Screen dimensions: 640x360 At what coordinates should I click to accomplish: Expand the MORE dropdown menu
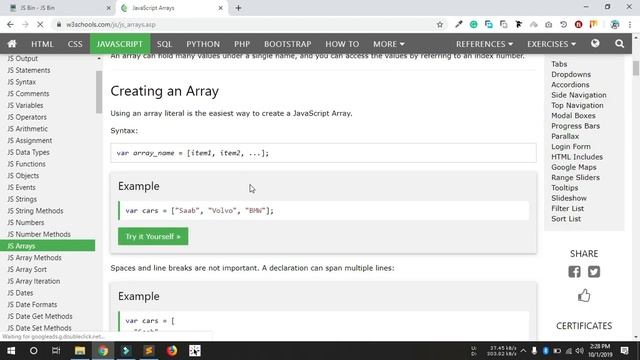(389, 44)
